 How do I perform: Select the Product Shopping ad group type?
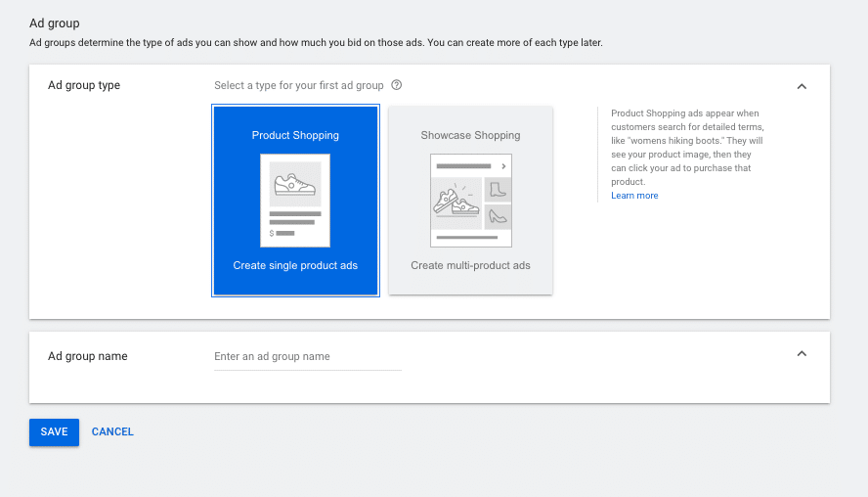(x=295, y=200)
